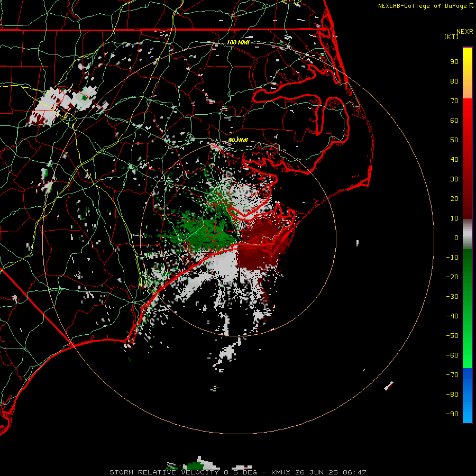Select the -80 value on velocity scale

452,395
